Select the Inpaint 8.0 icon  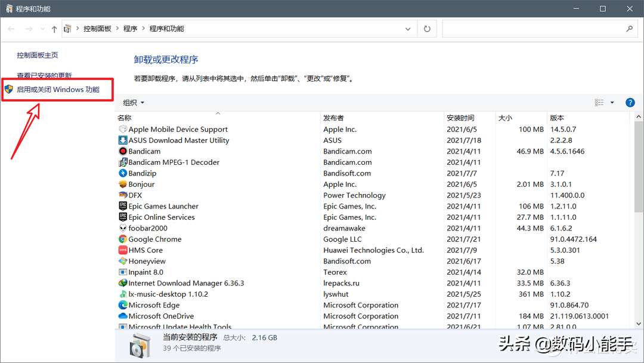pyautogui.click(x=123, y=272)
